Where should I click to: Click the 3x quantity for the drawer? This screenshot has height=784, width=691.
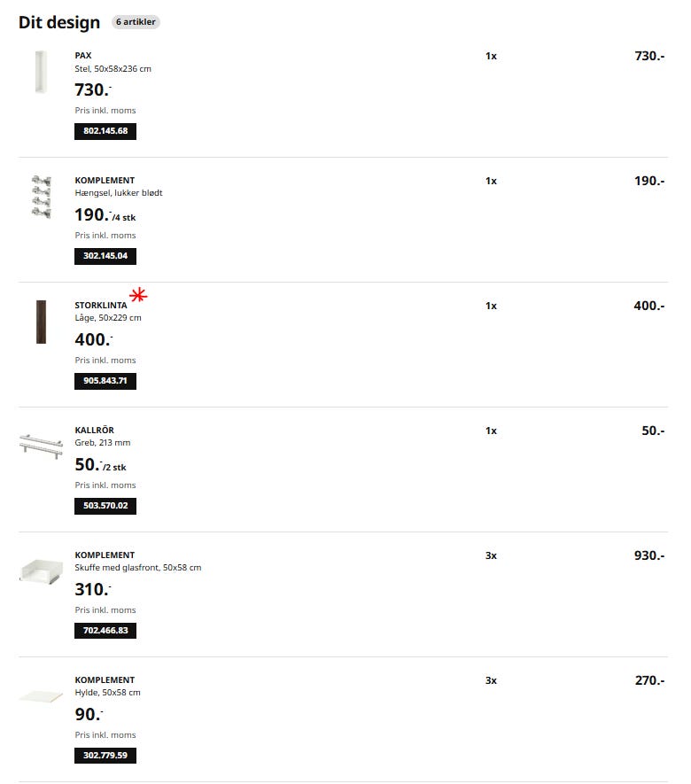coord(491,555)
